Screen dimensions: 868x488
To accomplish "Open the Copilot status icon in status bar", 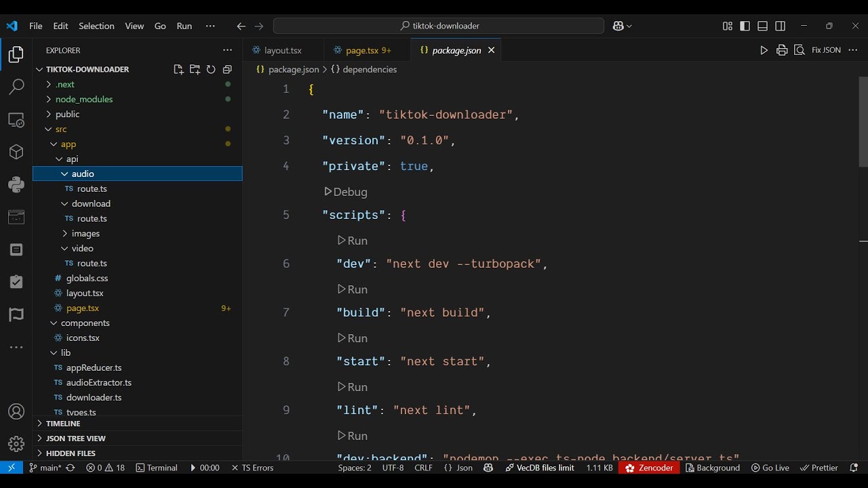I will [x=488, y=468].
